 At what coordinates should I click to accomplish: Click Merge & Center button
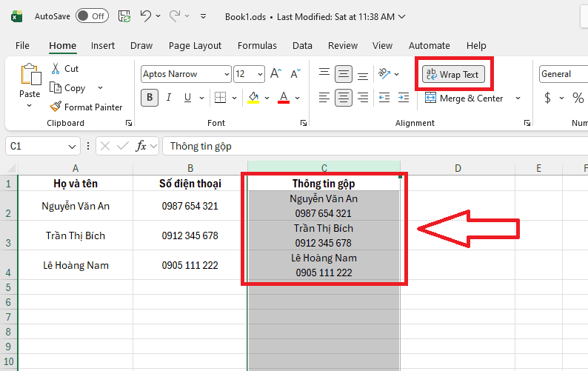[x=464, y=98]
